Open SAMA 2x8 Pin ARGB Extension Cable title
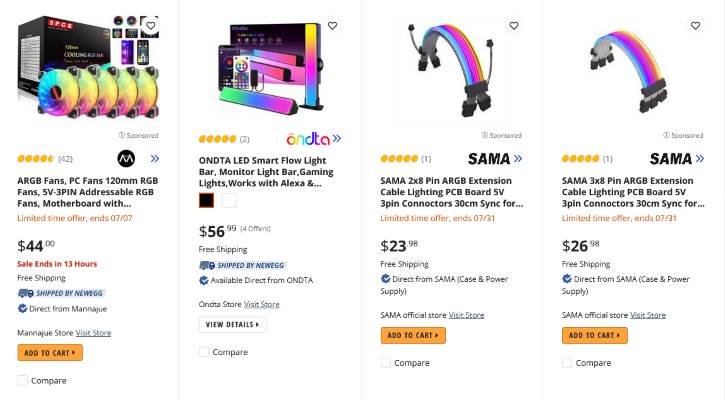The width and height of the screenshot is (725, 400). click(451, 192)
